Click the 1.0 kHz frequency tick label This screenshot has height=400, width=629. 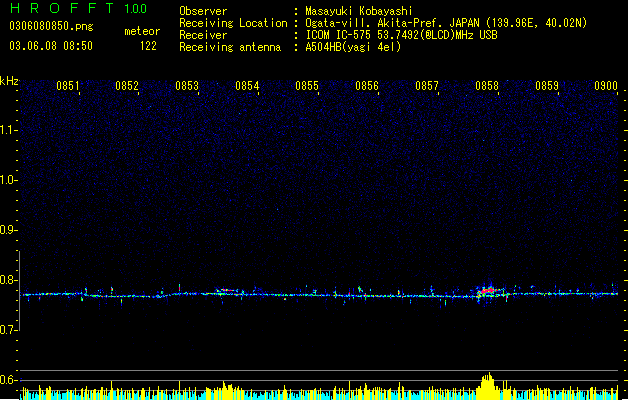8,180
